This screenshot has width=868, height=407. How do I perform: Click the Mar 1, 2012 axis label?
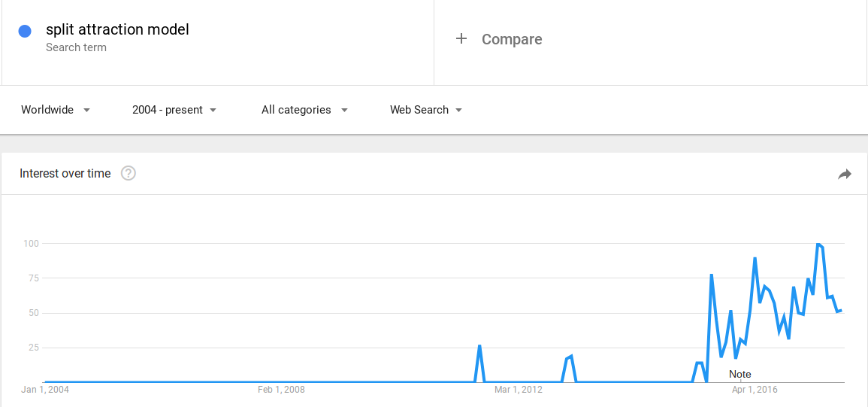(518, 390)
